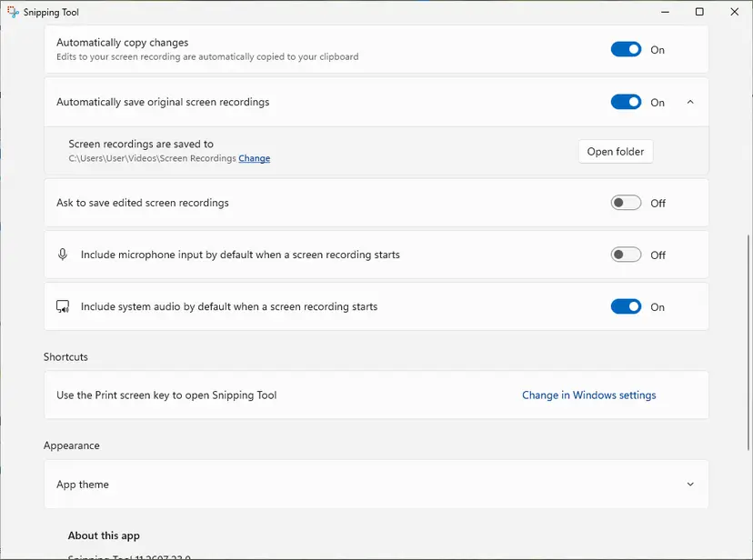Switch off Include system audio by default
This screenshot has width=753, height=560.
(626, 306)
